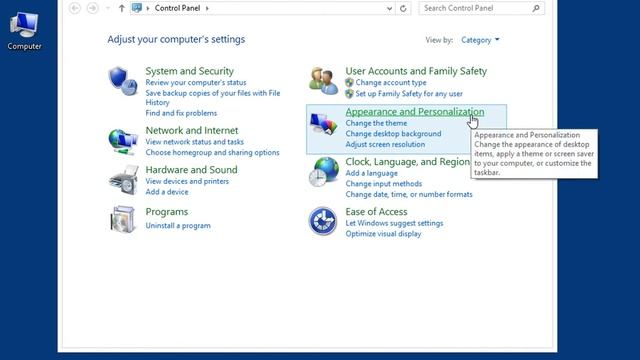
Task: Click the Control Panel icon in the address bar
Action: [x=137, y=8]
